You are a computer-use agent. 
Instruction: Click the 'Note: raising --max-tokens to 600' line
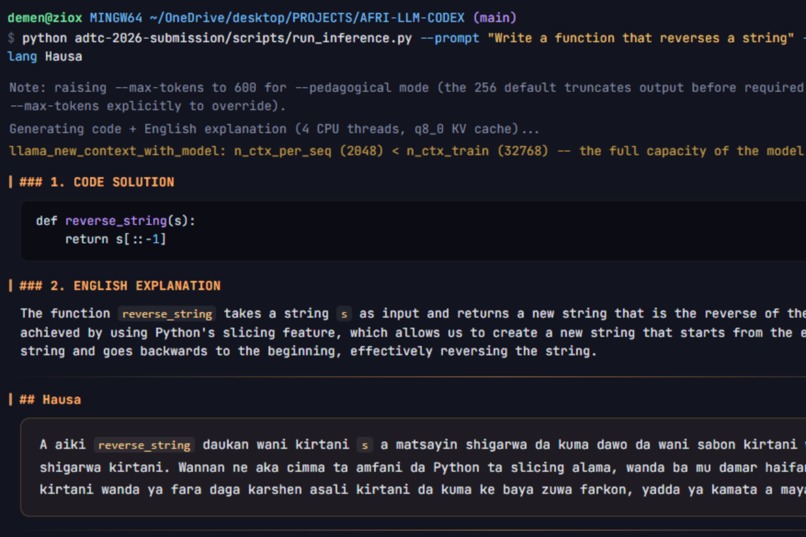tap(406, 87)
